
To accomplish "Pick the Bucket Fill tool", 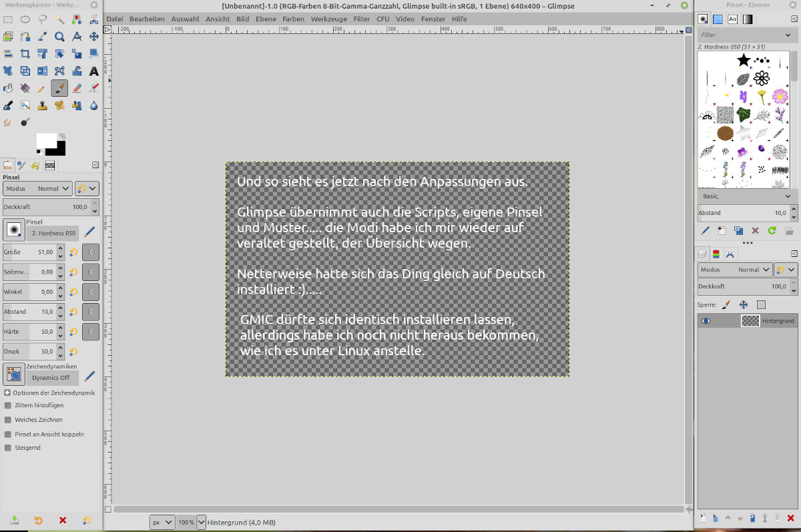I will 7,87.
